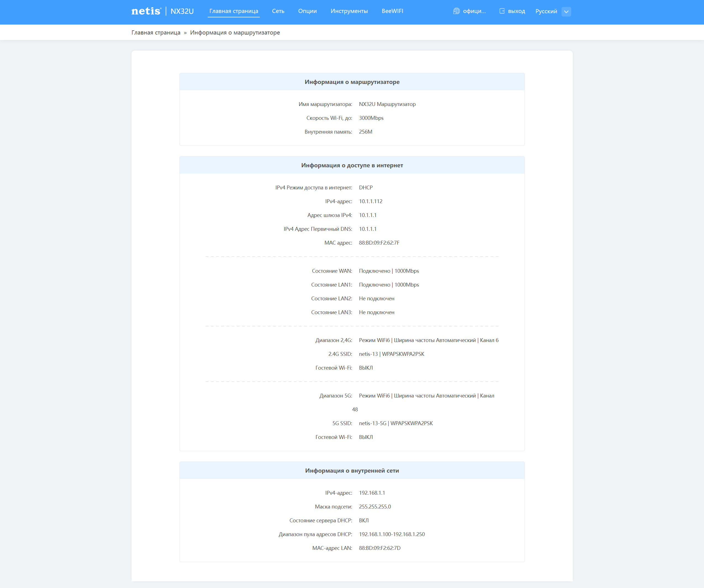This screenshot has width=704, height=588.
Task: Click the Русский language selector text
Action: coord(546,11)
